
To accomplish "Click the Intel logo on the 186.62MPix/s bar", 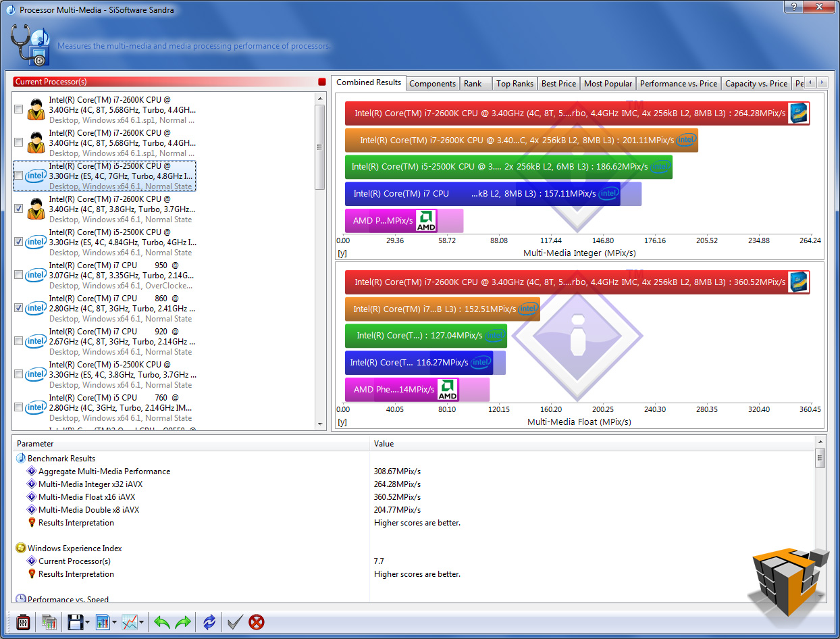I will pos(660,167).
